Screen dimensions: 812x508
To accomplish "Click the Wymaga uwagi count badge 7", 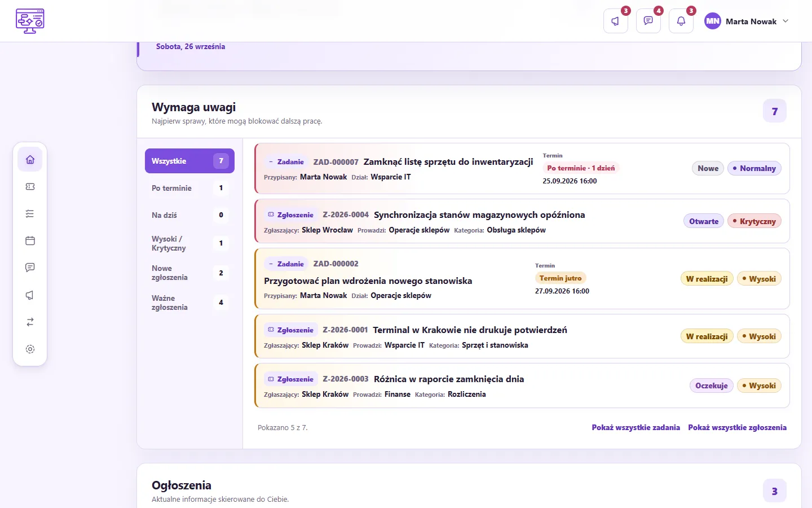I will point(775,111).
